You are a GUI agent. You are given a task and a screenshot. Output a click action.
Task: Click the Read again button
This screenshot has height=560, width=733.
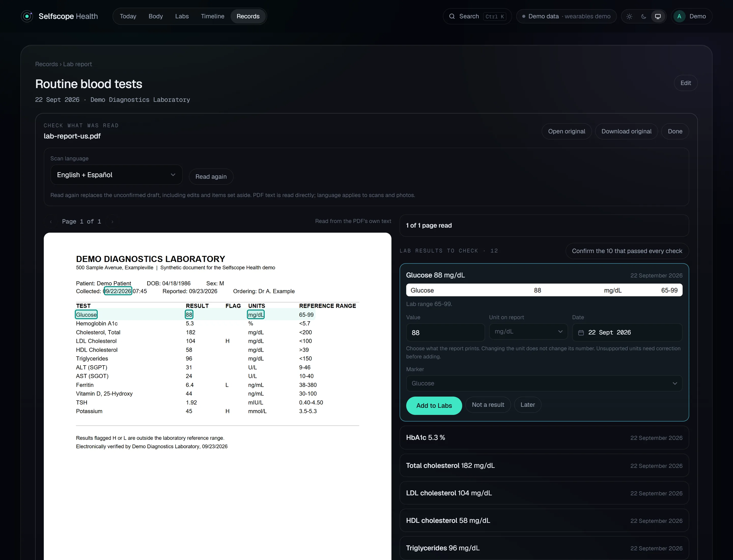pos(211,177)
